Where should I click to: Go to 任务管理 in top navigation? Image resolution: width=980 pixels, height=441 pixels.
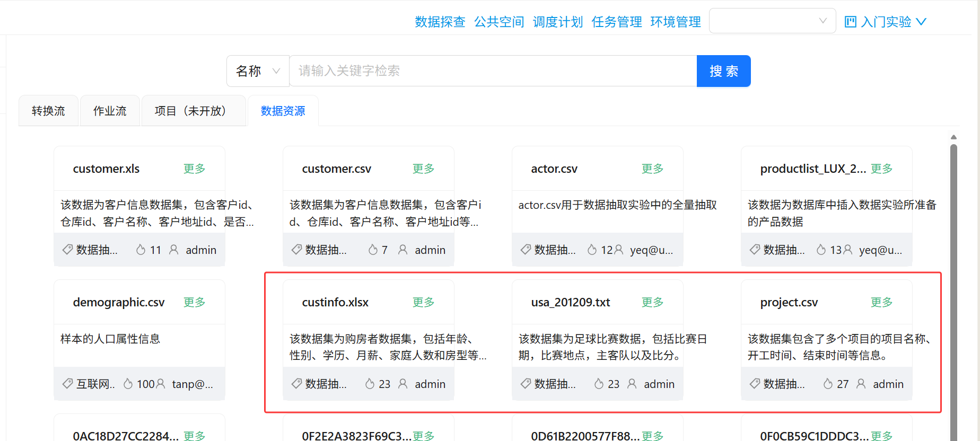click(616, 22)
